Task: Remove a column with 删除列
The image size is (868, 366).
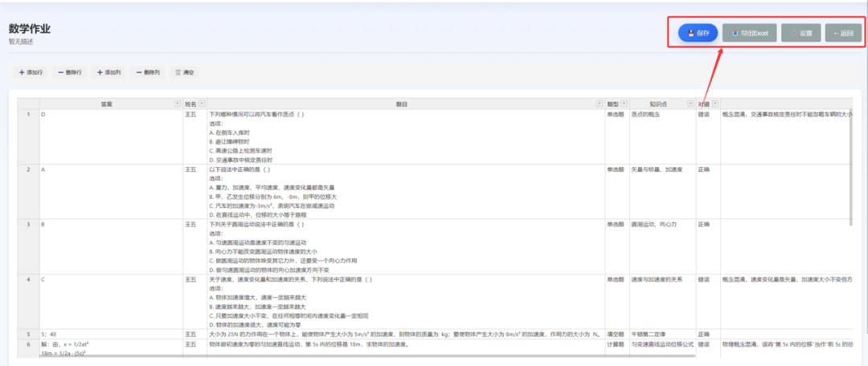Action: (x=148, y=72)
